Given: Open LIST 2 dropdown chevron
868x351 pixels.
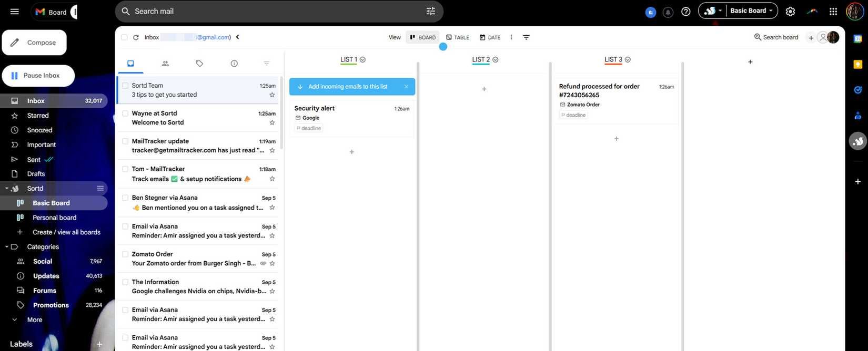Looking at the screenshot, I should (495, 59).
